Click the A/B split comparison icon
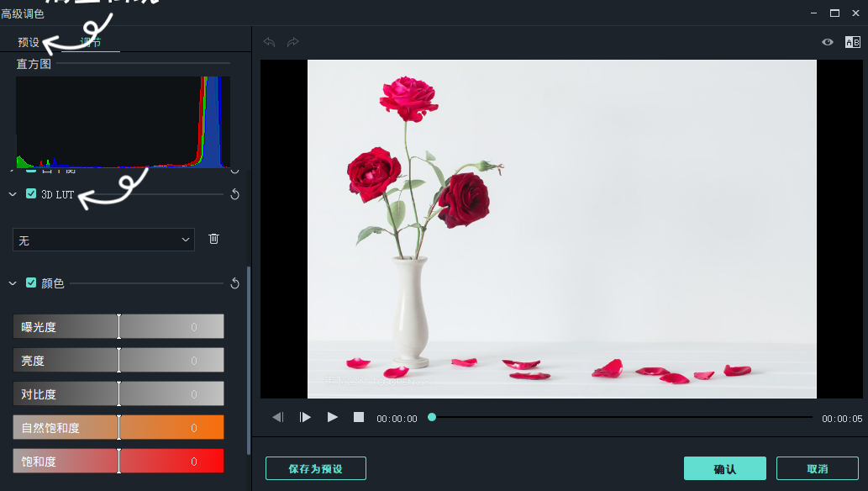The width and height of the screenshot is (868, 491). pos(854,42)
